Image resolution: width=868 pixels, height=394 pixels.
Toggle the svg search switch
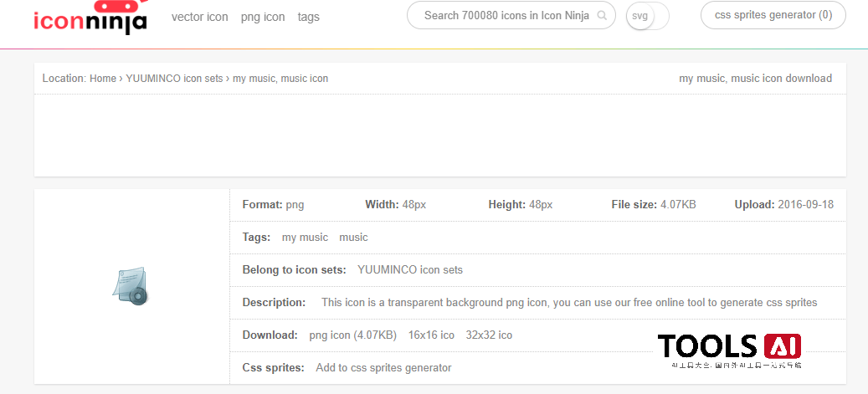pyautogui.click(x=647, y=16)
